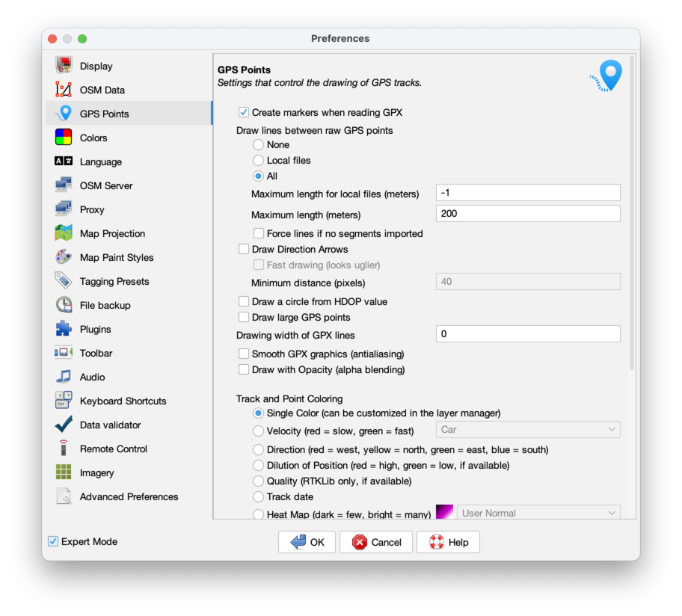Click the Colors palette icon
Viewport: 682px width, 616px height.
64,138
